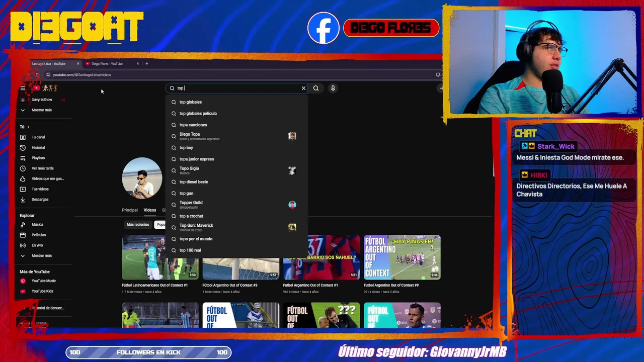The width and height of the screenshot is (644, 362).
Task: Select suggestion 'top globales'
Action: point(236,102)
